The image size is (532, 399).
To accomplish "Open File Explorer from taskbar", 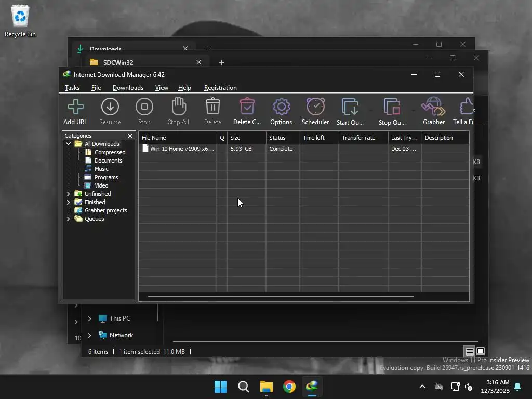I will (267, 387).
